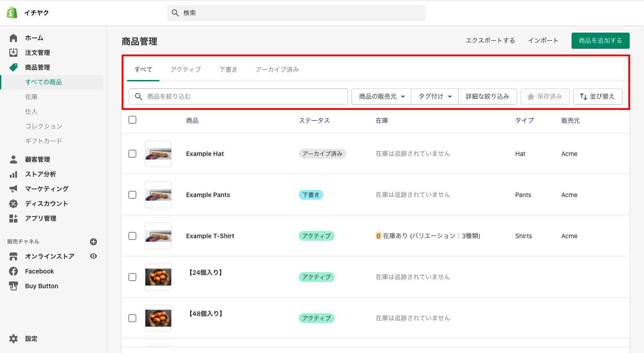This screenshot has height=353, width=644.
Task: Click the 詳細な絞り込み button
Action: (x=487, y=97)
